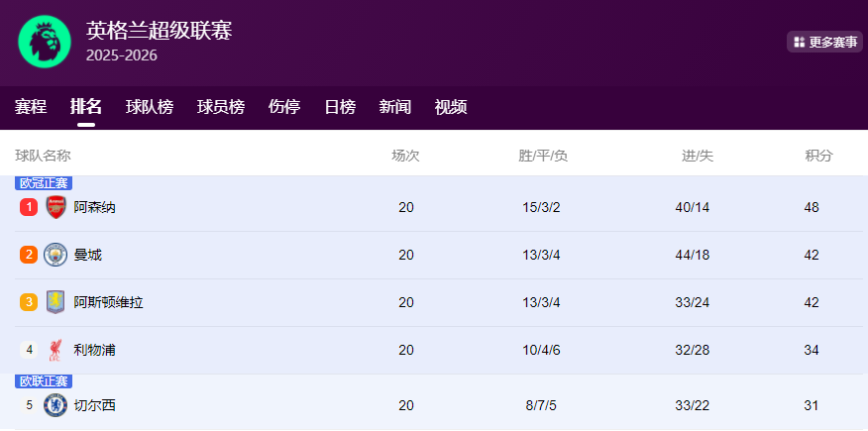Open the 利物浦 team name link
The image size is (868, 431).
[x=95, y=350]
